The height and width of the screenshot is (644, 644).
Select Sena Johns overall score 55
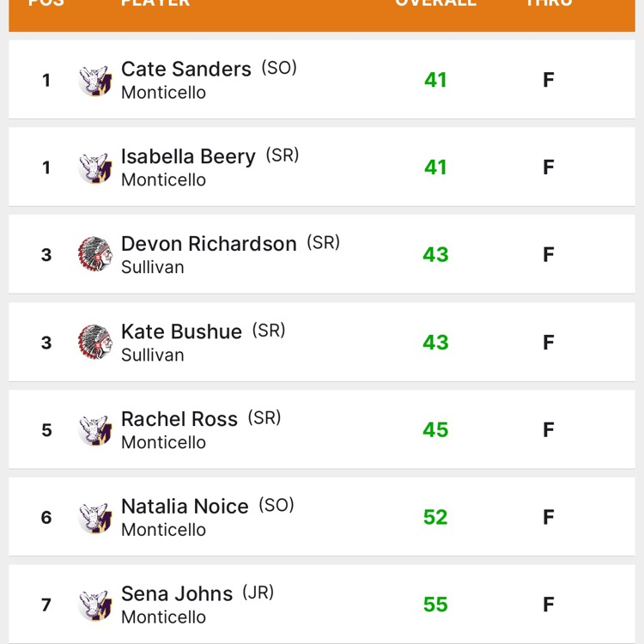tap(435, 605)
